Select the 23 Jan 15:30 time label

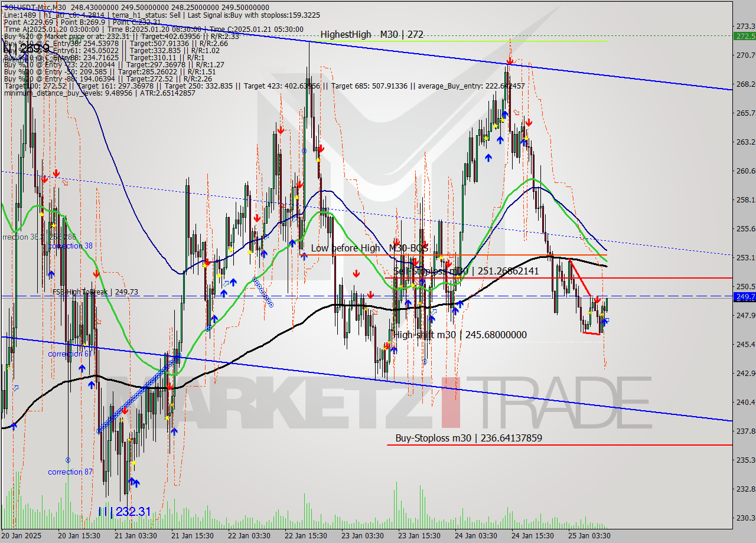coord(420,536)
